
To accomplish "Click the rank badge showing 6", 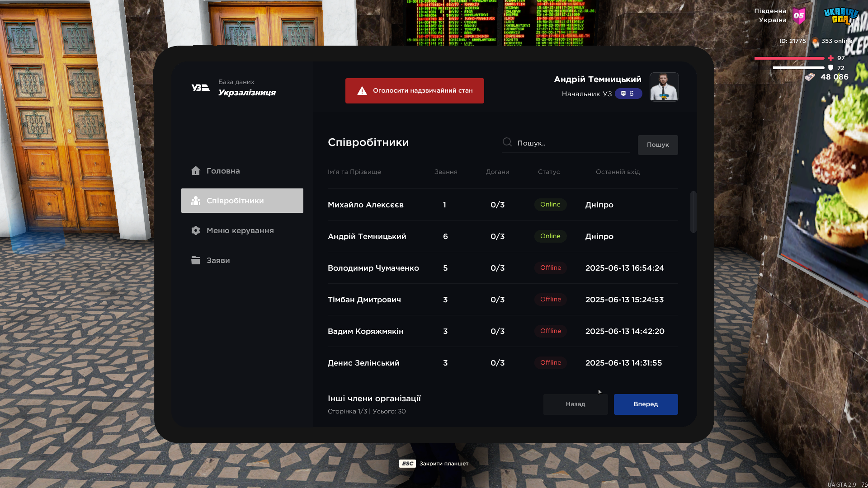I will click(x=628, y=94).
